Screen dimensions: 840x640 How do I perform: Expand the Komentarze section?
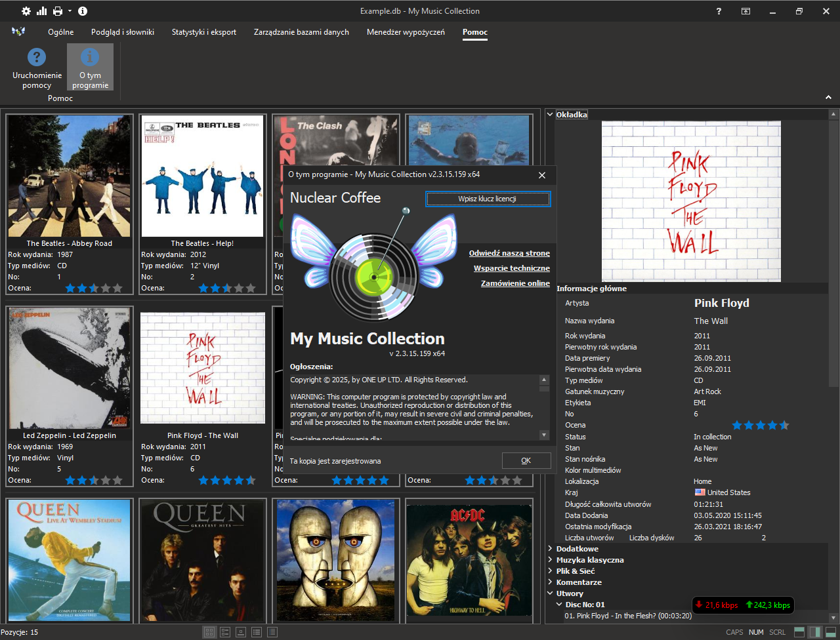pyautogui.click(x=550, y=582)
